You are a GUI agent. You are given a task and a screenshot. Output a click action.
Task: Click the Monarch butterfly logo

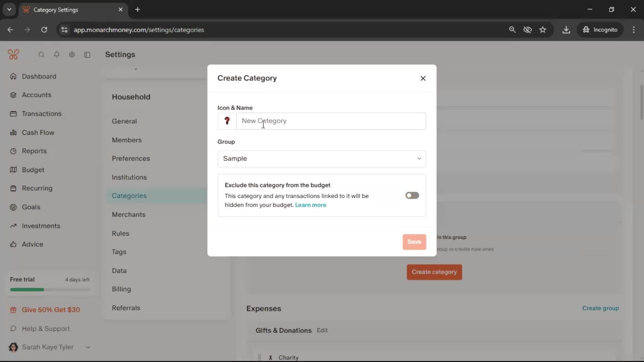[13, 55]
